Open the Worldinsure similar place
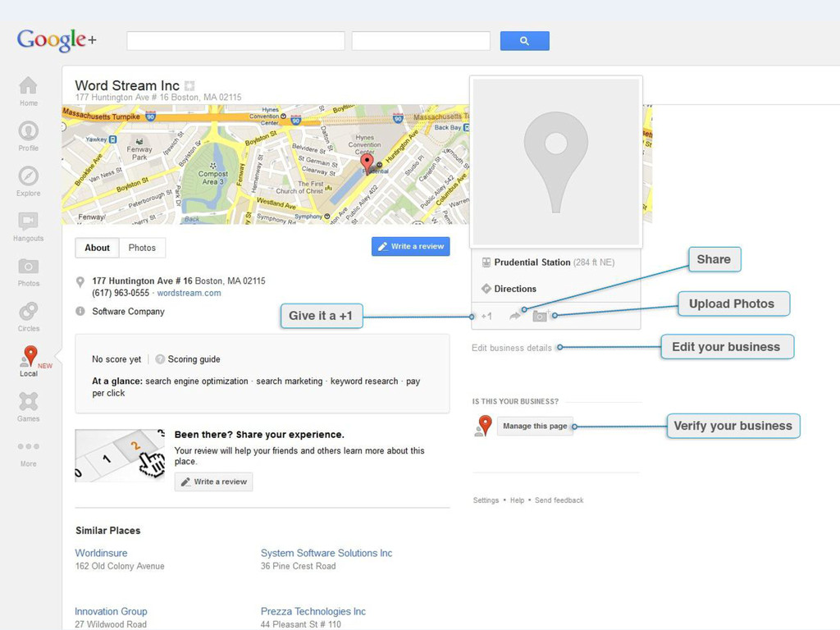 [x=101, y=553]
